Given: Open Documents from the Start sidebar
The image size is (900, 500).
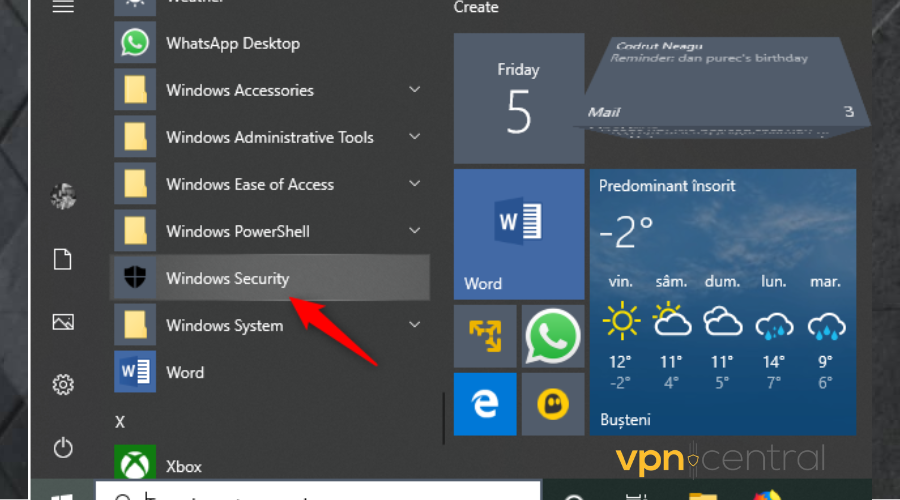Looking at the screenshot, I should pos(63,259).
